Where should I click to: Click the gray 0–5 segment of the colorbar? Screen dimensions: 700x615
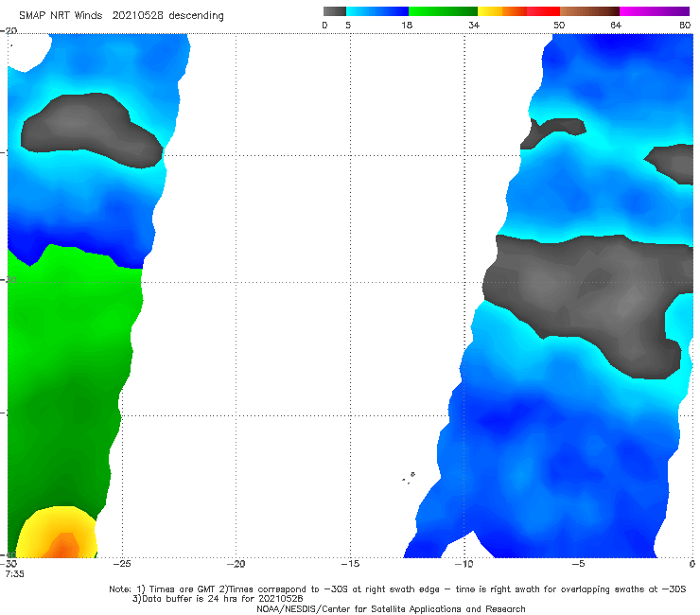point(334,11)
